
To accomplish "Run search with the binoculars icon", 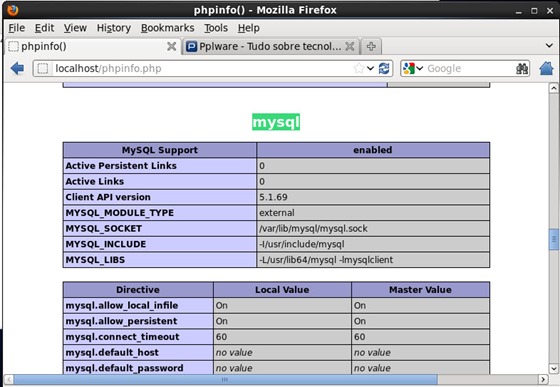I will (x=522, y=68).
